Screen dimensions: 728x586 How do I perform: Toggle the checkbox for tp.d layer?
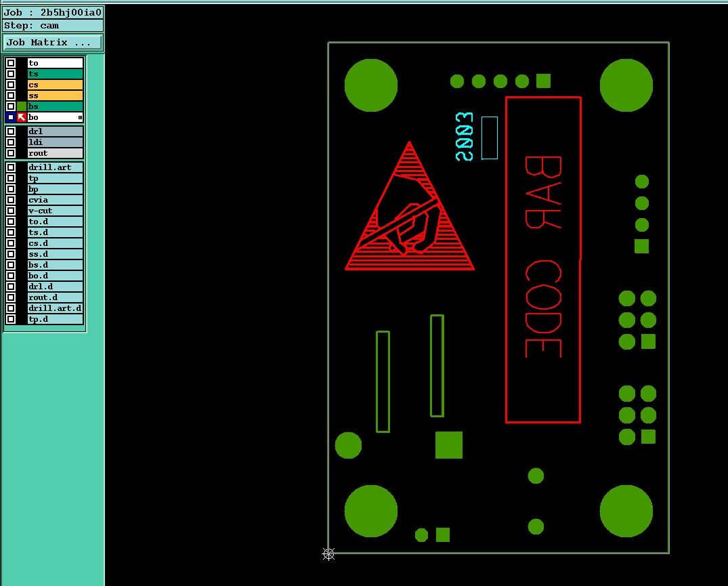(11, 319)
